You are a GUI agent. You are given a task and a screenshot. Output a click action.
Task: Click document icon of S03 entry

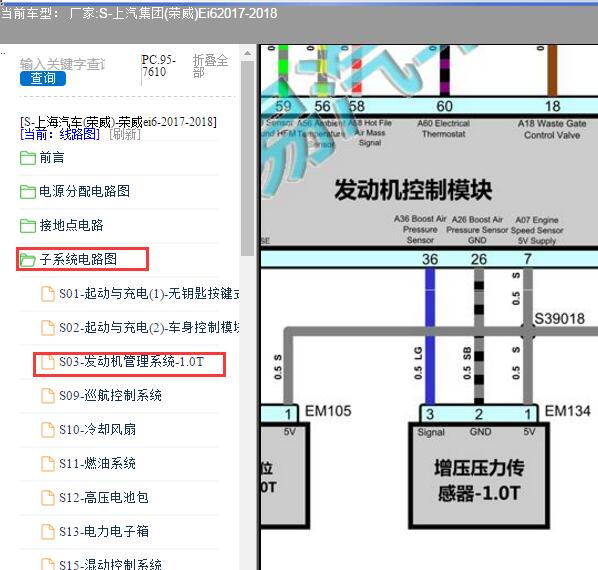point(48,361)
